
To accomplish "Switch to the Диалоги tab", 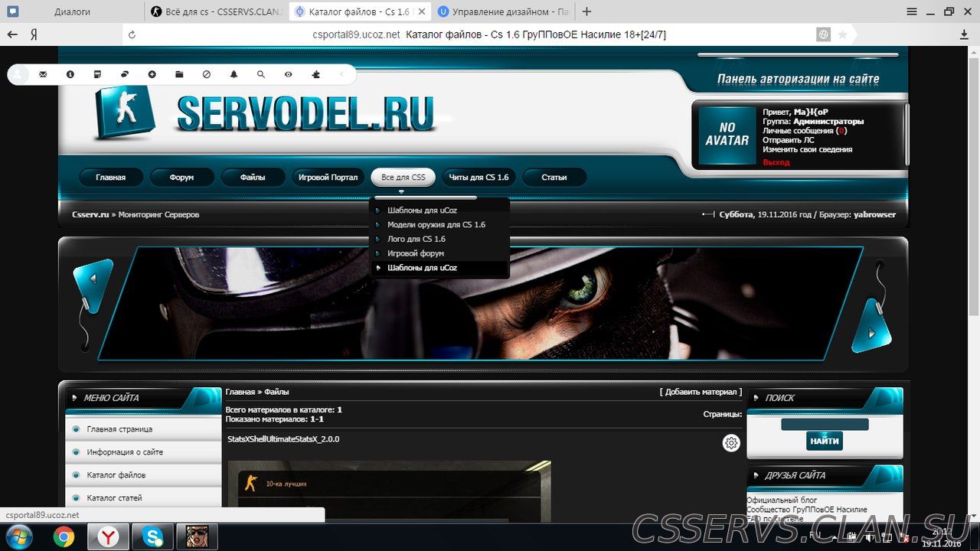I will pyautogui.click(x=73, y=11).
